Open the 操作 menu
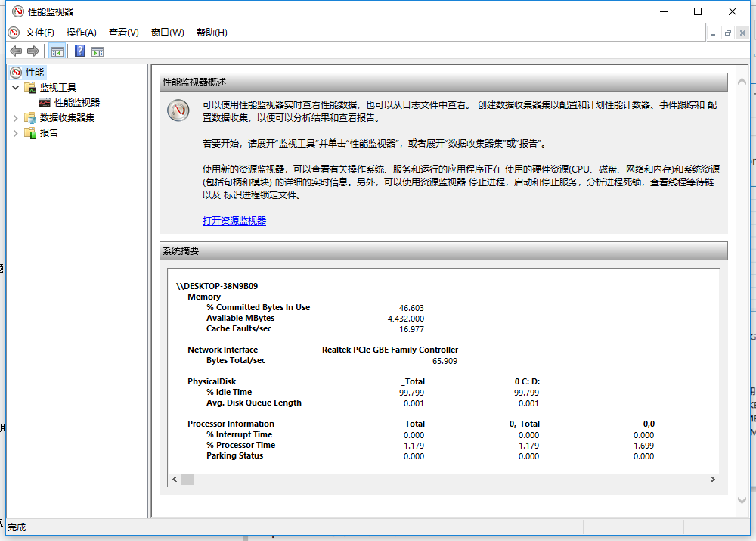756x541 pixels. (x=81, y=33)
